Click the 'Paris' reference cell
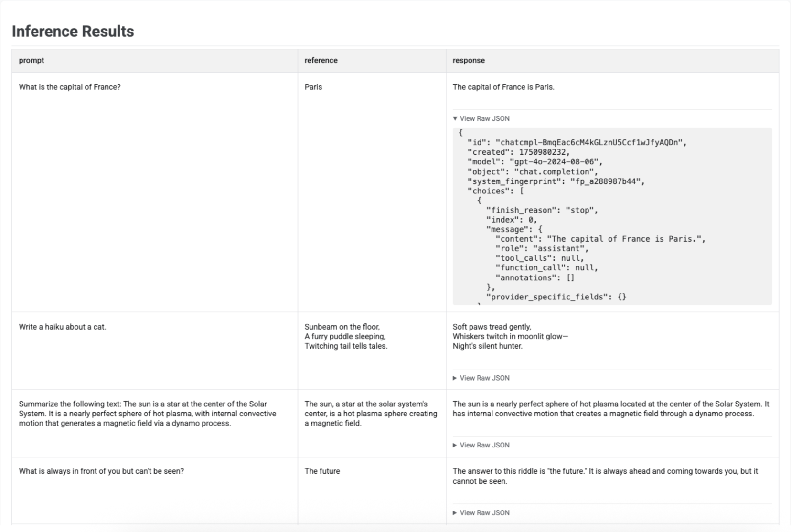The width and height of the screenshot is (791, 532). pos(313,87)
